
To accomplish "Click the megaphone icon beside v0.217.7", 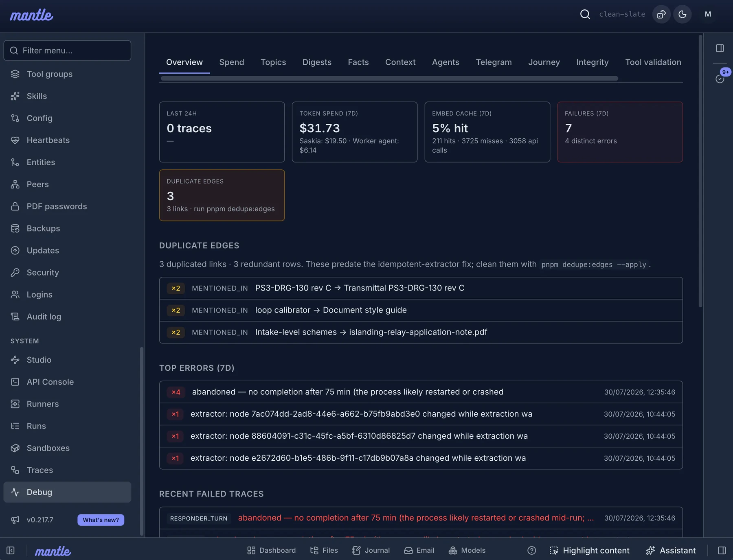I will 15,520.
